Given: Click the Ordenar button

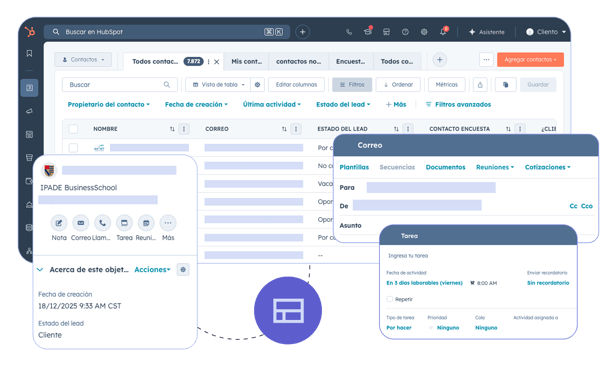Looking at the screenshot, I should click(398, 84).
